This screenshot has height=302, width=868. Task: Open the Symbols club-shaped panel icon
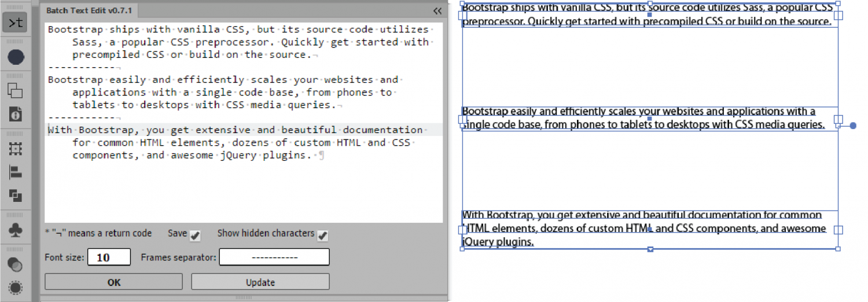click(x=16, y=230)
